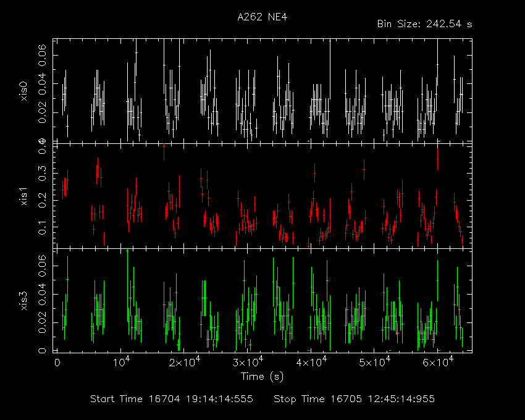Click the x-axis tick label 0
Viewport: 525px width, 420px height.
click(57, 363)
